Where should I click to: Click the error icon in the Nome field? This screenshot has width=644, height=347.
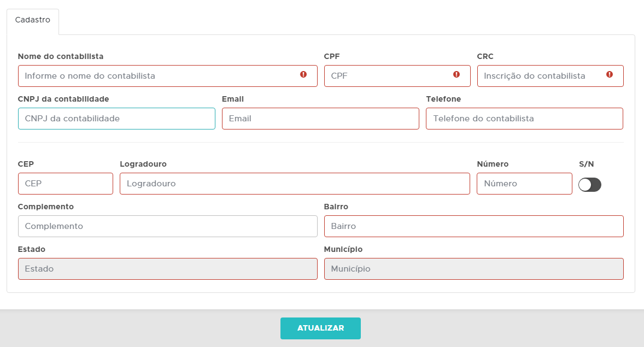[x=303, y=74]
